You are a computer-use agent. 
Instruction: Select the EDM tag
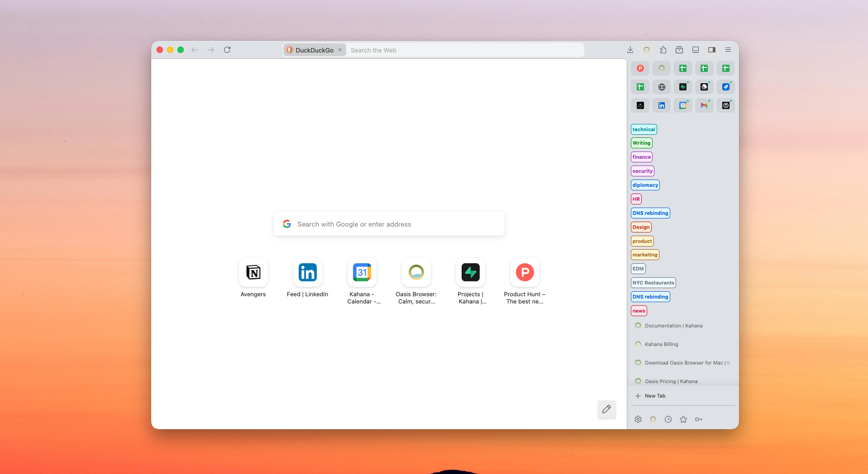tap(638, 269)
